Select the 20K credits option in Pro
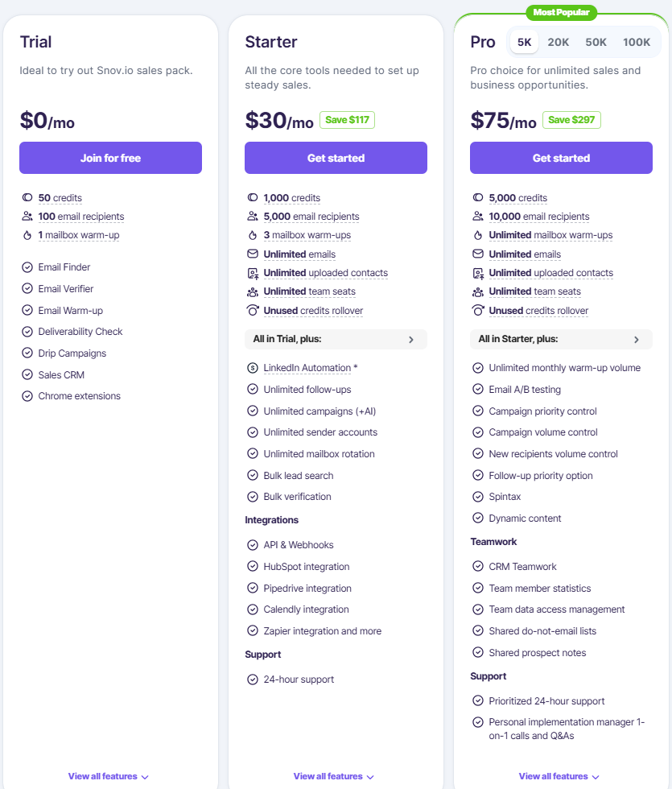 click(559, 42)
